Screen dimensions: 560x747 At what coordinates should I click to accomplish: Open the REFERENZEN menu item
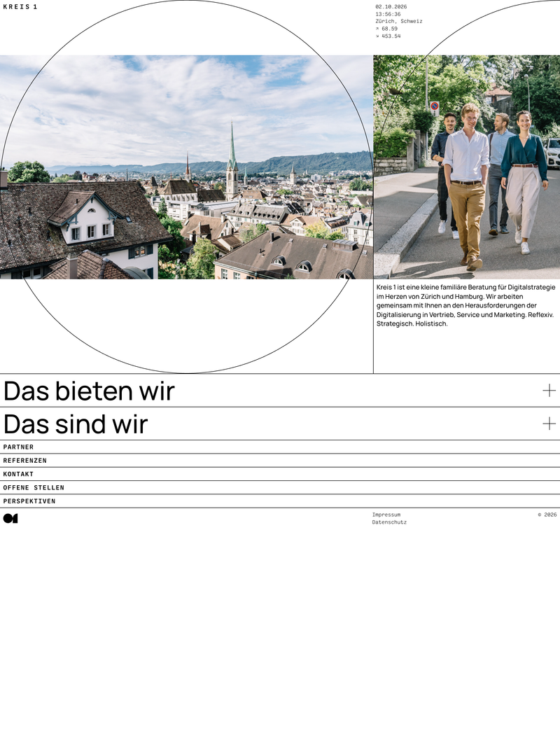click(25, 461)
